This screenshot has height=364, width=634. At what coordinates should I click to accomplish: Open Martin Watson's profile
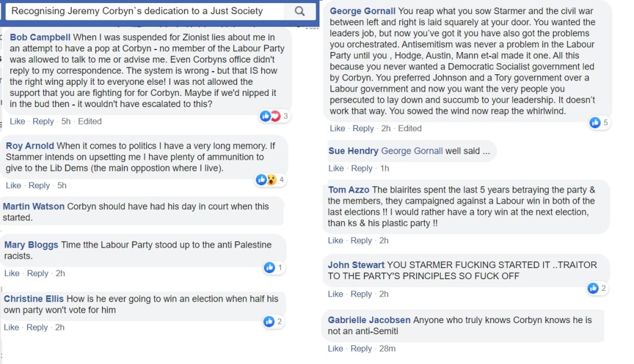click(x=33, y=206)
